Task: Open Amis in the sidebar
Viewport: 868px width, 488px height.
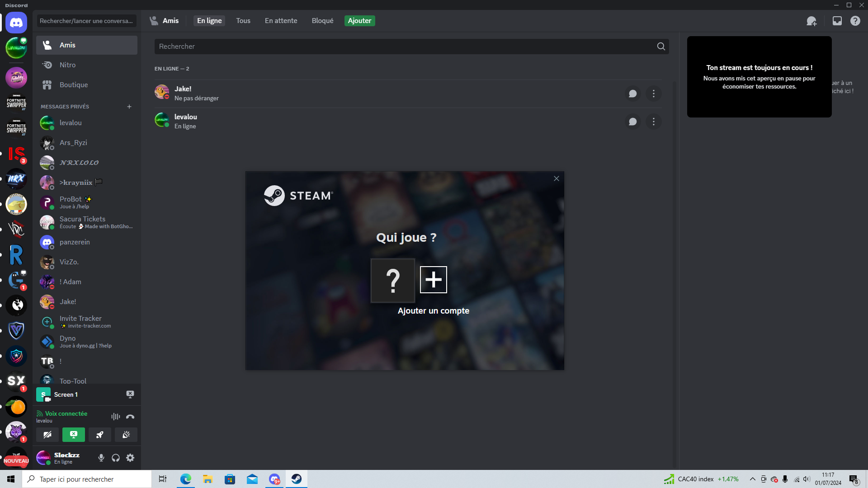Action: tap(87, 45)
